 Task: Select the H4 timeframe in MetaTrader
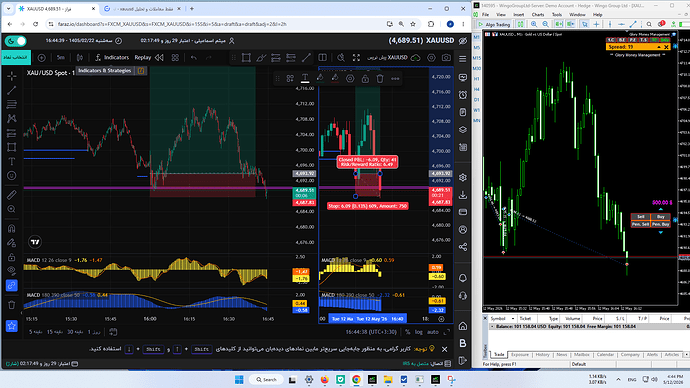(477, 89)
